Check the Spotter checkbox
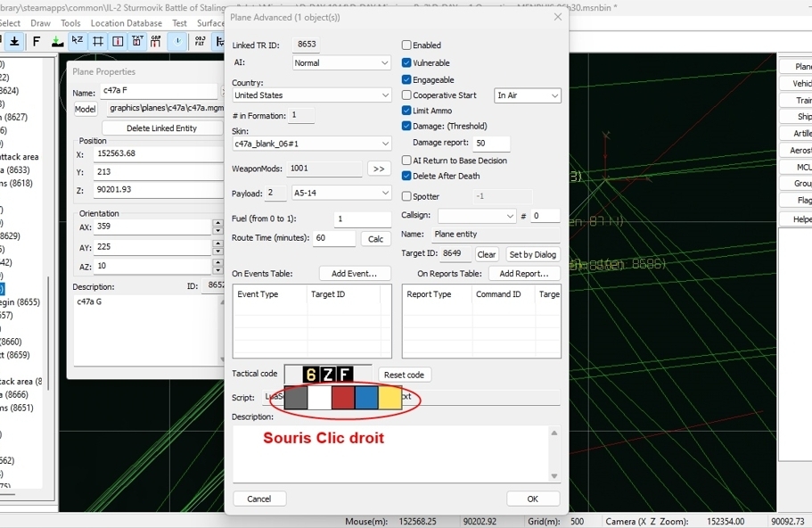This screenshot has width=812, height=528. click(x=406, y=196)
